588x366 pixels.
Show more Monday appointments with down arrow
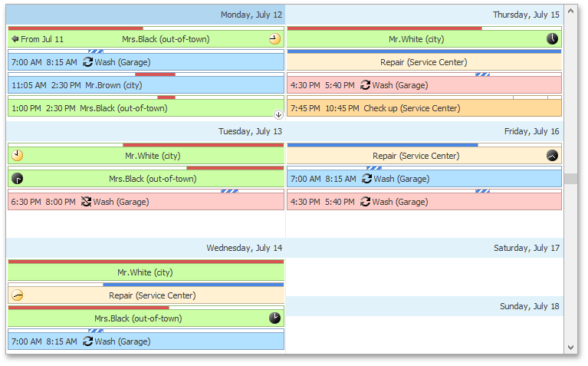click(278, 115)
